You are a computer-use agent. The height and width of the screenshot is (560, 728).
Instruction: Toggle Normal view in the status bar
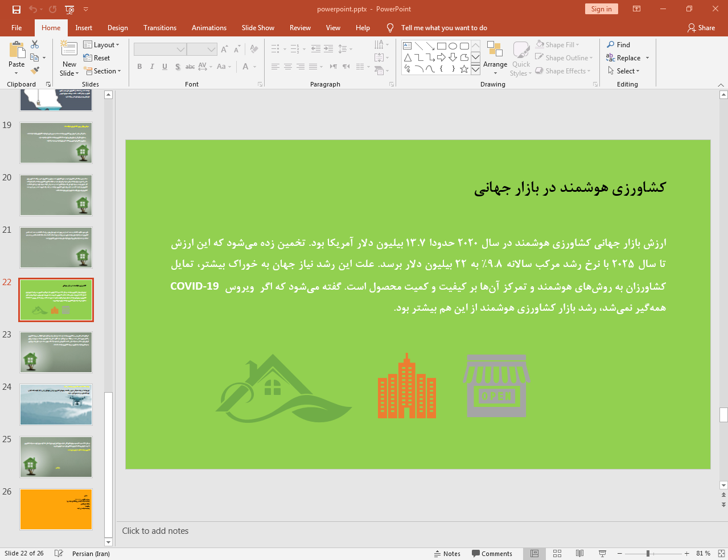[x=534, y=553]
